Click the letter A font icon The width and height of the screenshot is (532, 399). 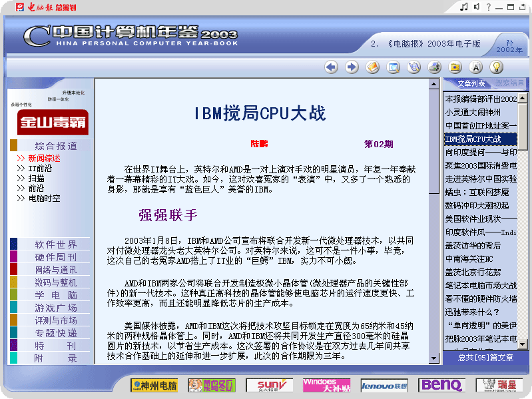click(475, 67)
